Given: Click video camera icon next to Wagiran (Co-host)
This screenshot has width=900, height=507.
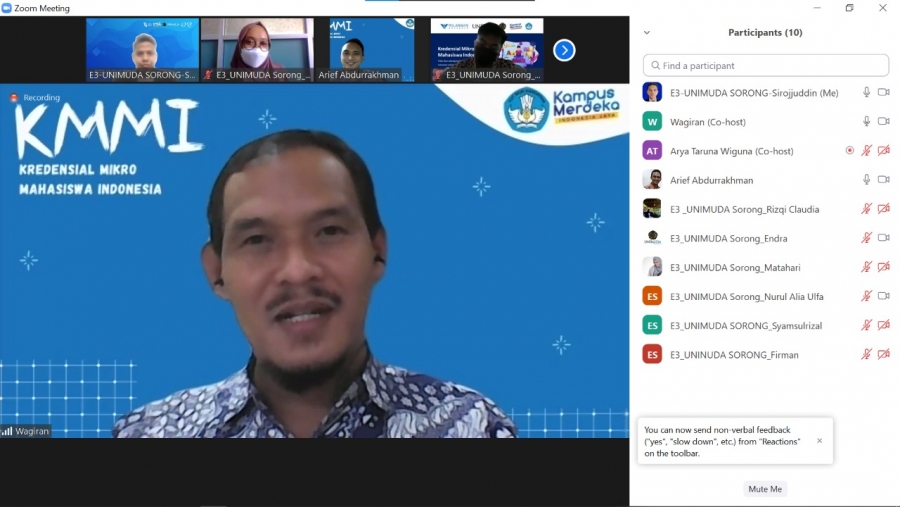Looking at the screenshot, I should coord(883,121).
